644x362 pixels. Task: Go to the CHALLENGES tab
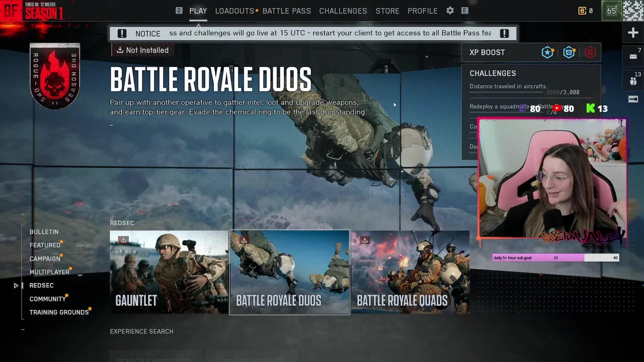[x=343, y=11]
